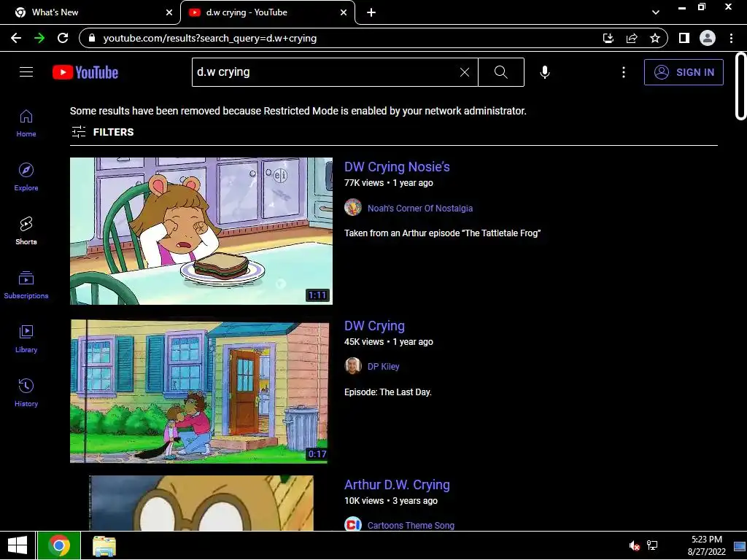Visit DP Kiley channel name
This screenshot has height=560, width=747.
coord(384,367)
